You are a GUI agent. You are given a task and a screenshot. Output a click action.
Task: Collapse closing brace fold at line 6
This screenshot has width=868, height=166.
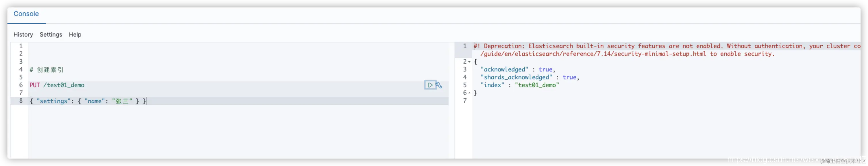469,93
